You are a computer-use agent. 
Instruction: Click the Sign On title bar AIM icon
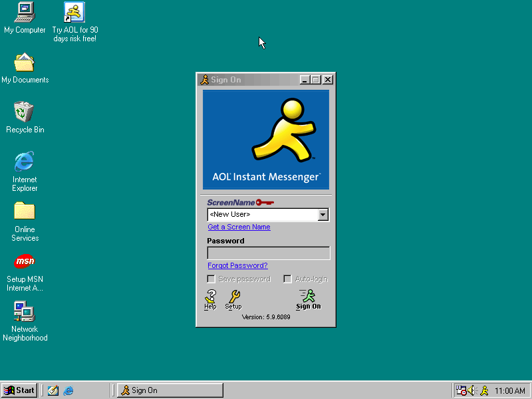click(204, 80)
